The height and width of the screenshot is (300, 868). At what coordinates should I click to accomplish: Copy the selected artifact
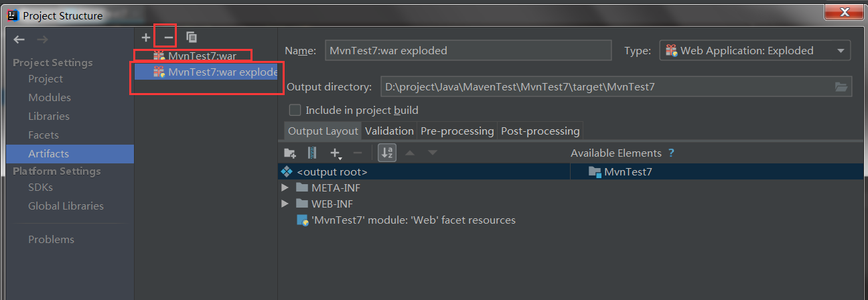coord(192,37)
